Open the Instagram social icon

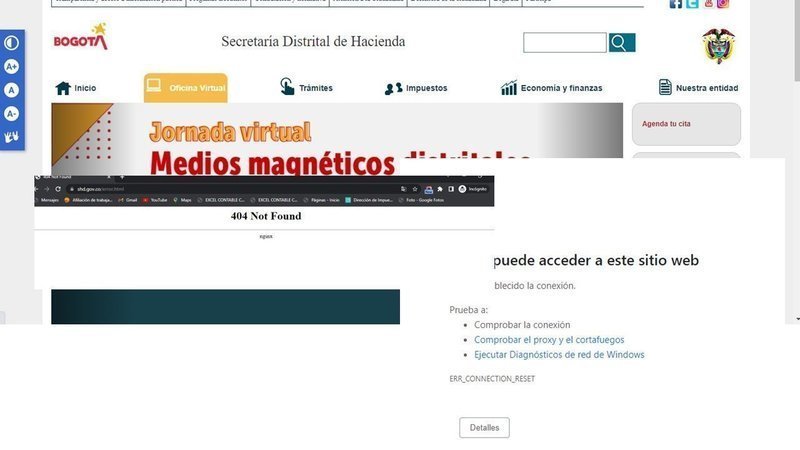[x=723, y=4]
